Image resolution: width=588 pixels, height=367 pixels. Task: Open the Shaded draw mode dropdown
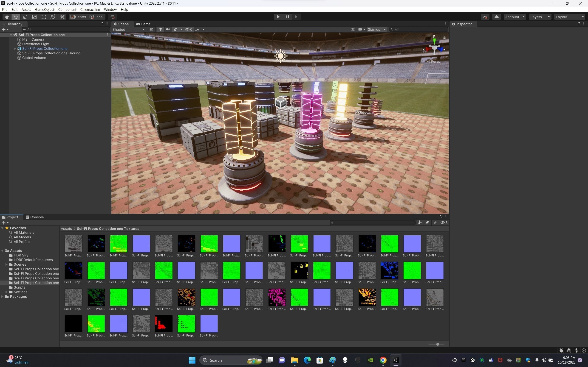(129, 29)
